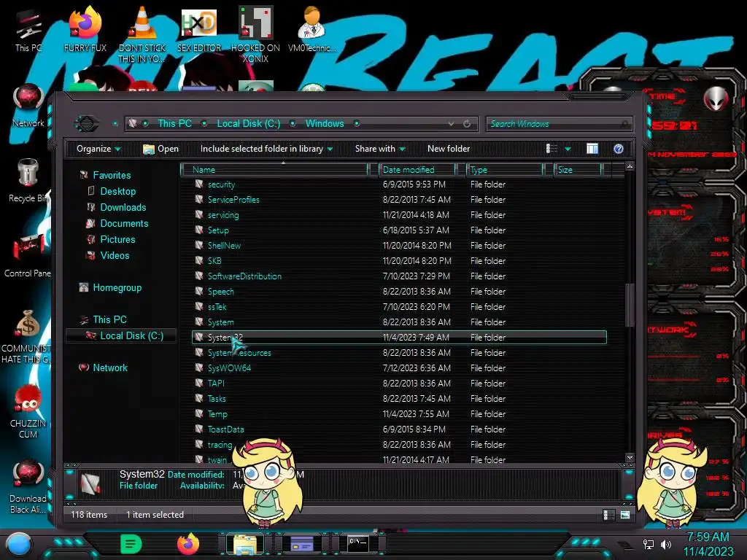
Task: Click the Search Windows field
Action: click(x=559, y=124)
